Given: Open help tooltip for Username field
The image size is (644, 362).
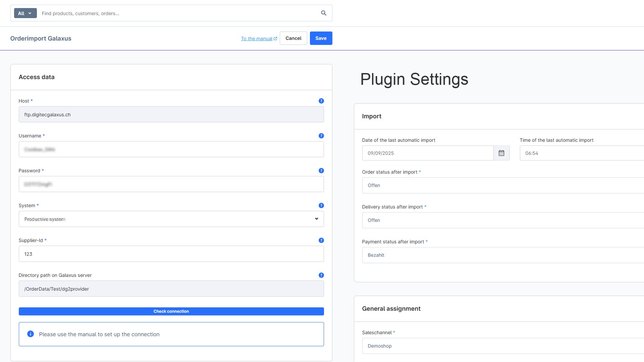Looking at the screenshot, I should click(x=321, y=136).
